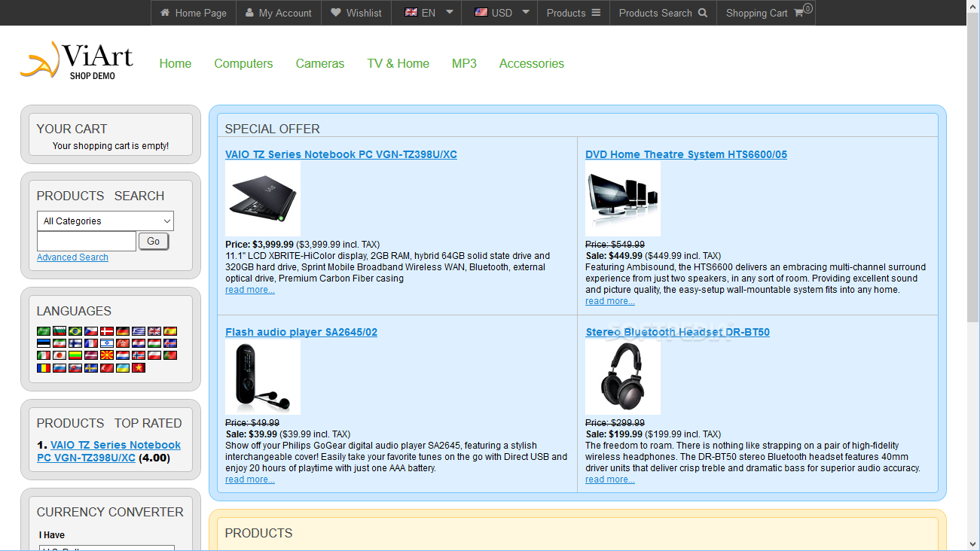Select the Italian flag language
This screenshot has height=551, width=980.
point(44,355)
